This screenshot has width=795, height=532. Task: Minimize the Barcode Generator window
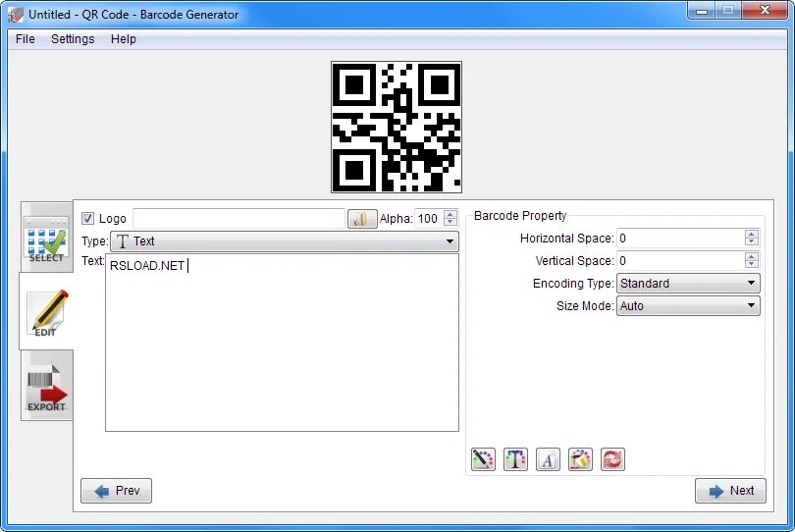702,11
